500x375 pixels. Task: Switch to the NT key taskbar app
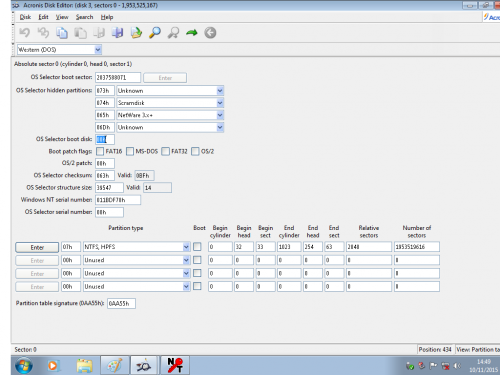[175, 365]
